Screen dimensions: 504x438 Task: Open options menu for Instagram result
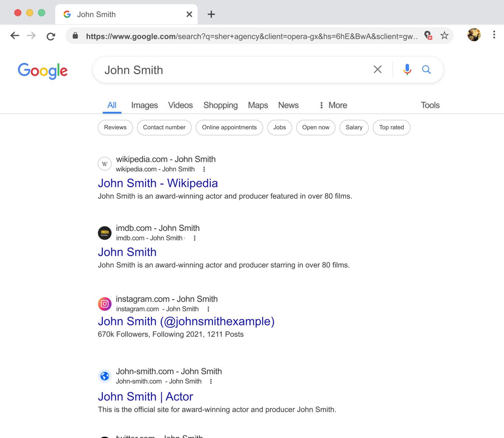point(208,309)
